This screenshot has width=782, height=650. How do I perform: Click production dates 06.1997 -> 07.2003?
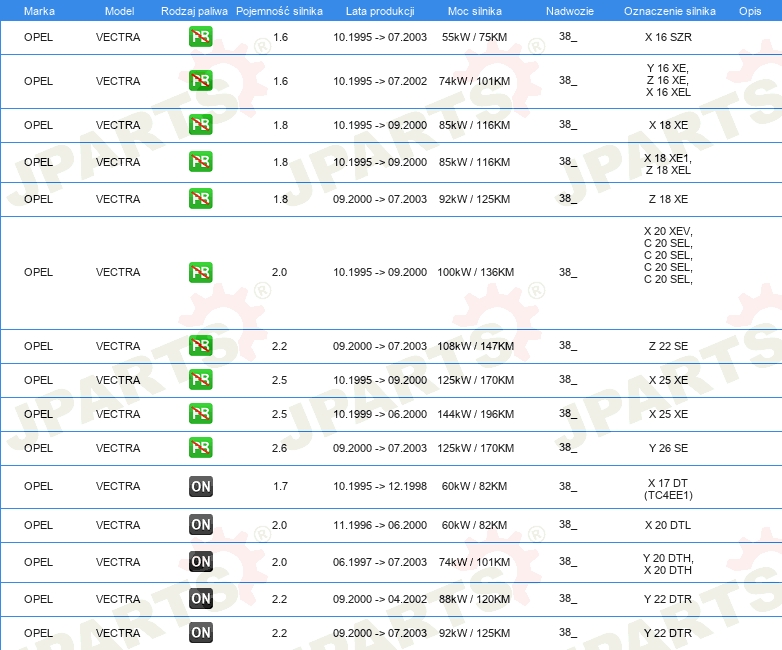tap(380, 562)
